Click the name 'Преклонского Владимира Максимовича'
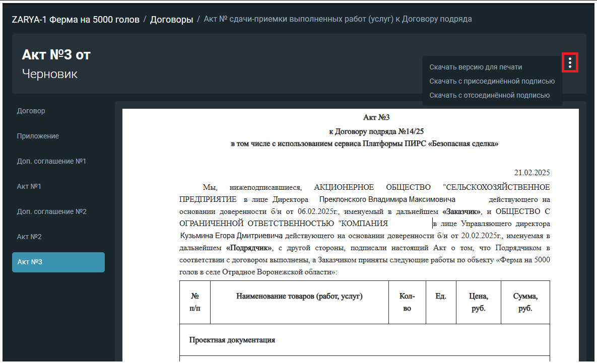This screenshot has height=364, width=597. (x=387, y=199)
